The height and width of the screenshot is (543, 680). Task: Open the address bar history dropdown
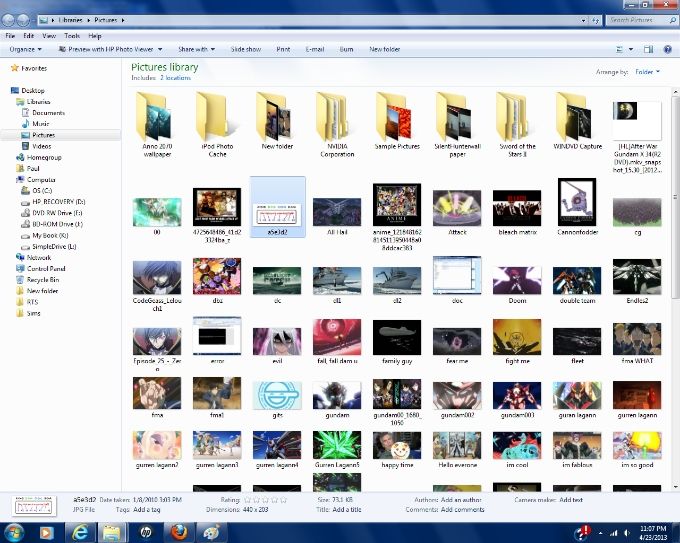pyautogui.click(x=583, y=20)
